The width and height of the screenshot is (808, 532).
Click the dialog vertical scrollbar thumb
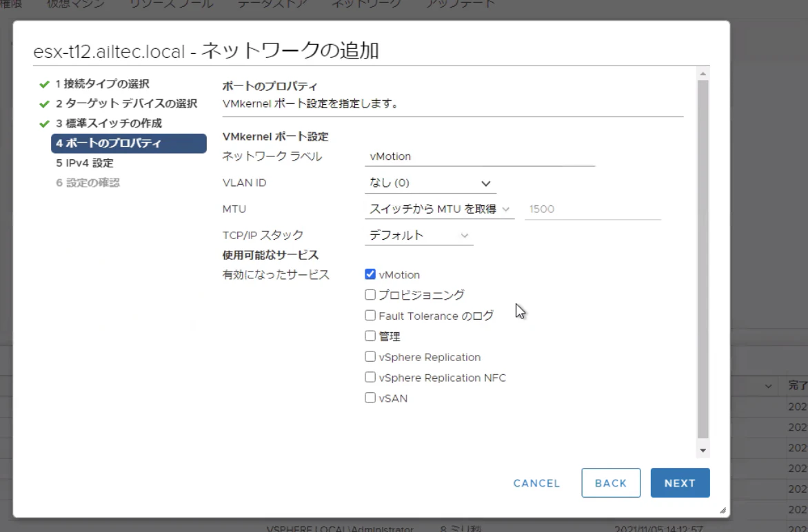[x=703, y=259]
